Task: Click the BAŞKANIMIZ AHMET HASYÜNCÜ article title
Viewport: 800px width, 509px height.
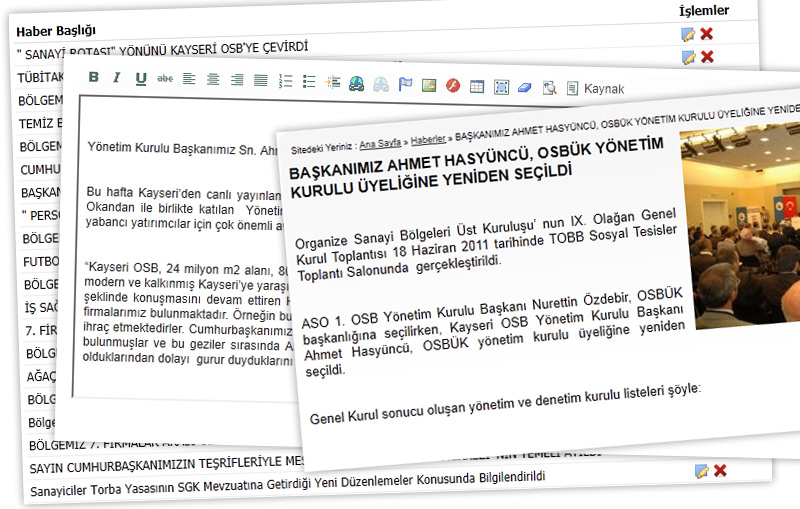Action: pyautogui.click(x=477, y=168)
